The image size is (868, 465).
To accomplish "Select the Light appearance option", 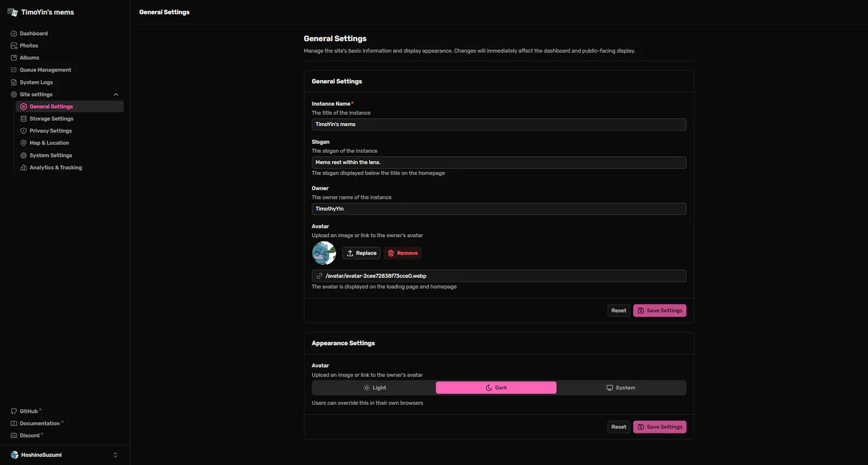I will tap(374, 388).
